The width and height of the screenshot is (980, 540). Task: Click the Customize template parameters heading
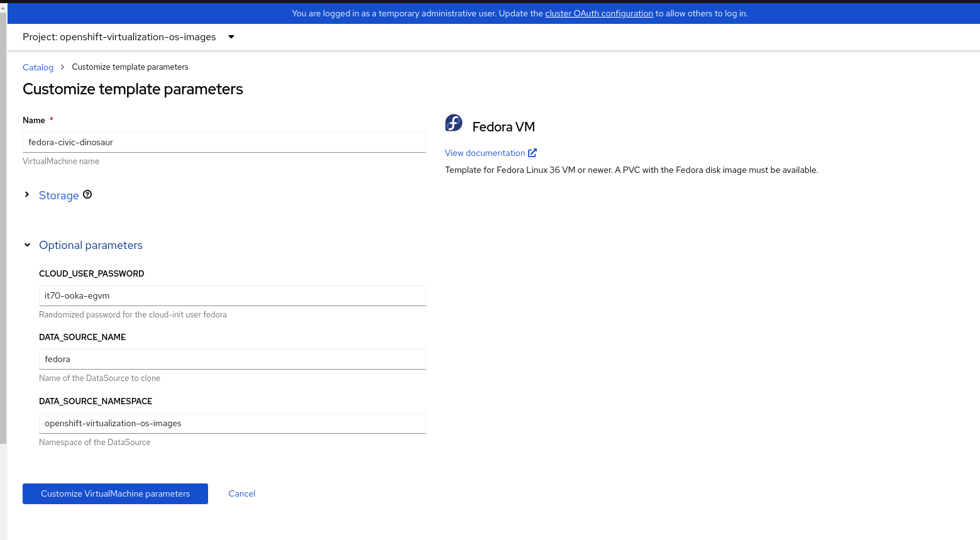(133, 89)
